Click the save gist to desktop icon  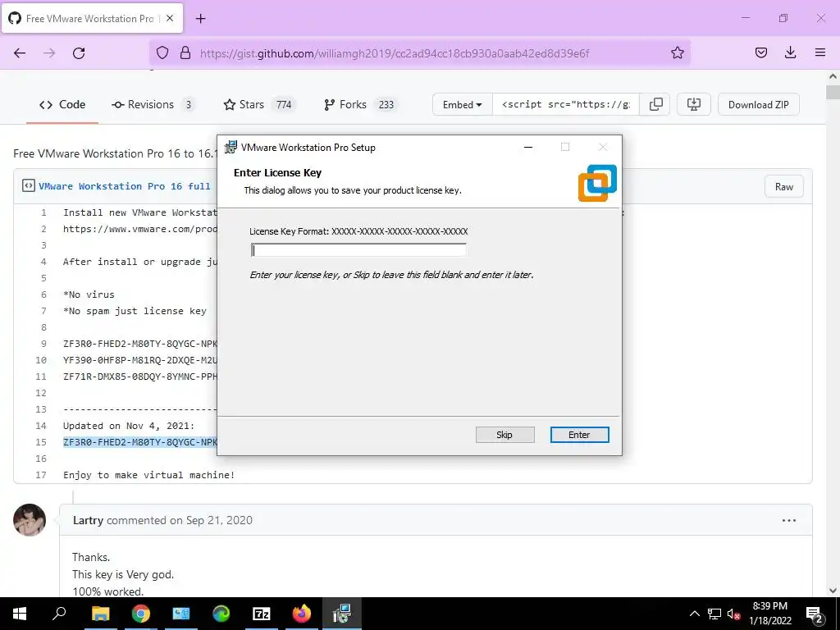click(694, 104)
